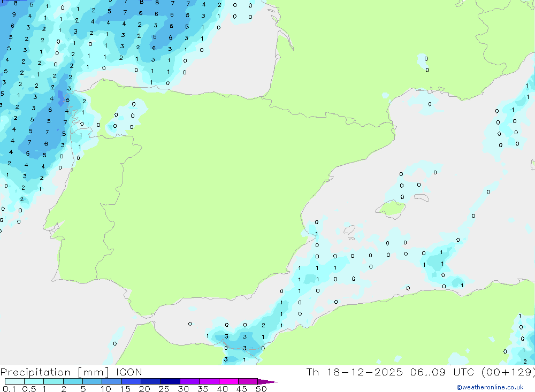This screenshot has width=535, height=392.
Task: Click the "Precipitation [mm]" title text
Action: tap(55, 372)
